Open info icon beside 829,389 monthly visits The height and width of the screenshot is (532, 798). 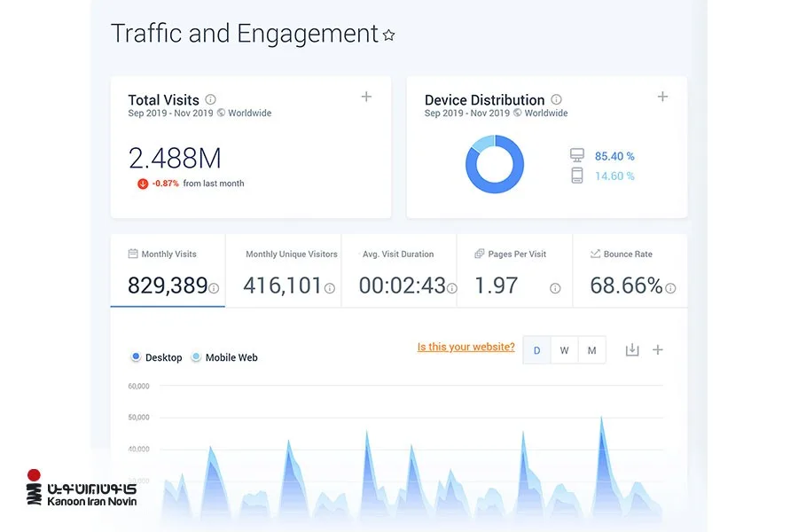(214, 289)
